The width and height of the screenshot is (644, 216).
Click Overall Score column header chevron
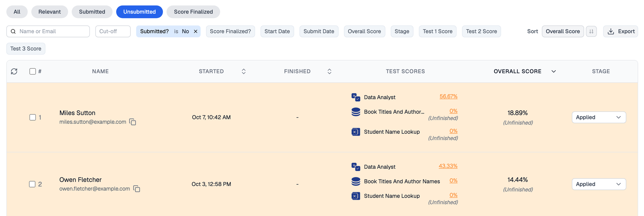pyautogui.click(x=554, y=71)
